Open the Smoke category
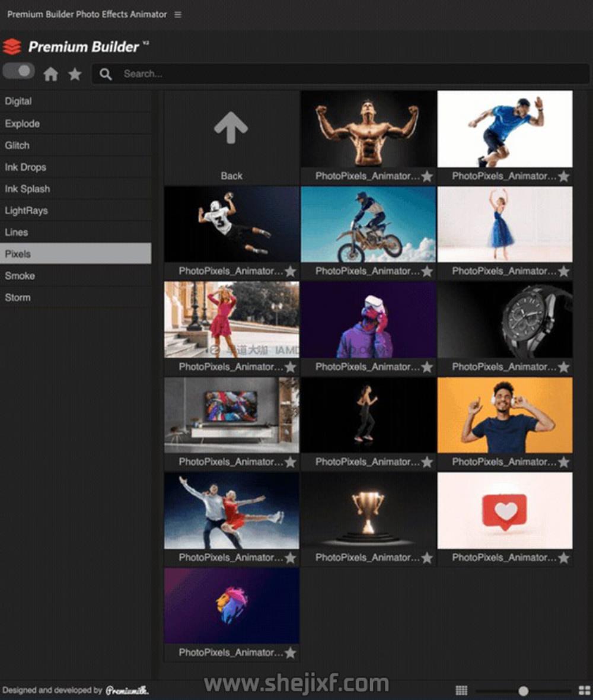The height and width of the screenshot is (700, 593). pyautogui.click(x=20, y=276)
